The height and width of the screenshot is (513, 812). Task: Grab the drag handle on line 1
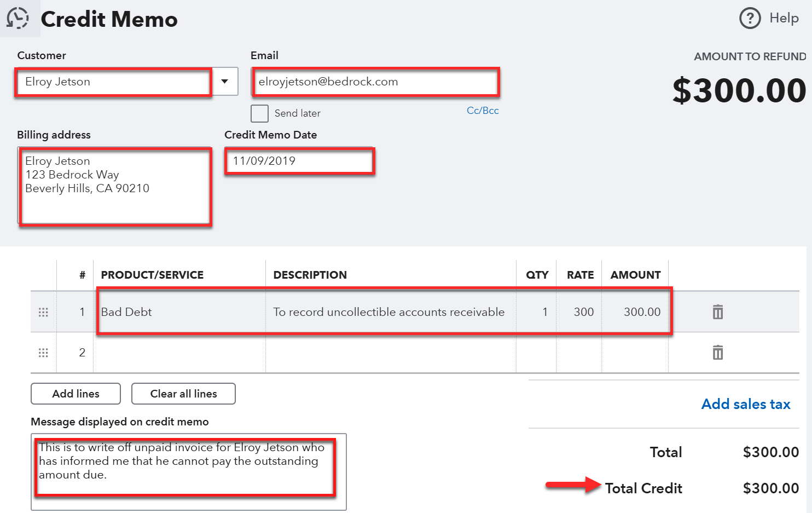[x=43, y=312]
